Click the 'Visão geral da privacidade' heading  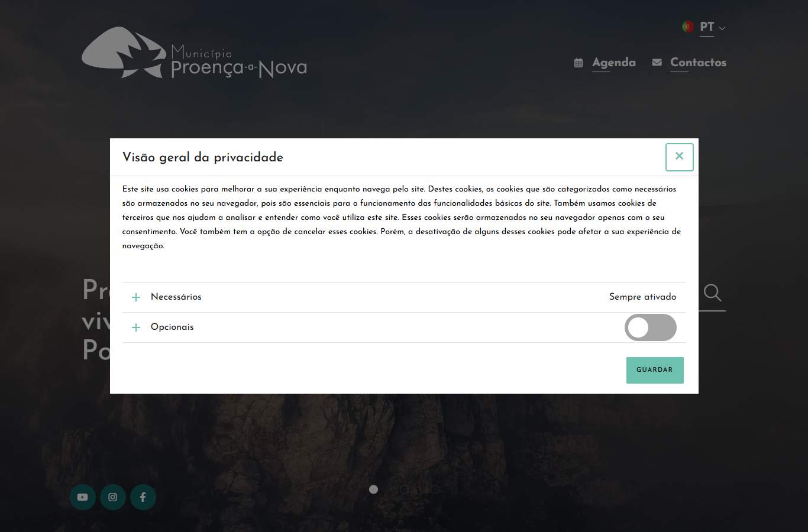[x=203, y=157]
